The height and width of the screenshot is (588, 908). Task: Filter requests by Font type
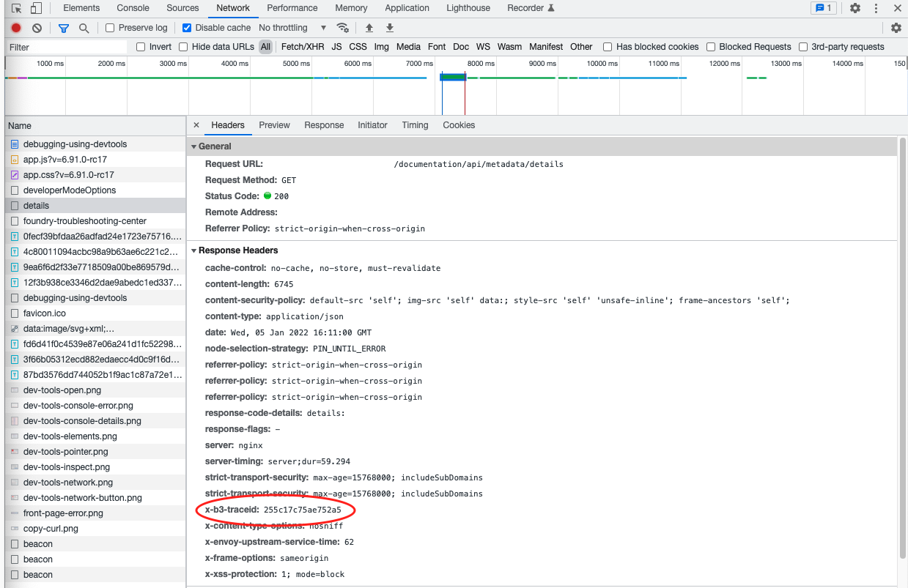[x=437, y=47]
